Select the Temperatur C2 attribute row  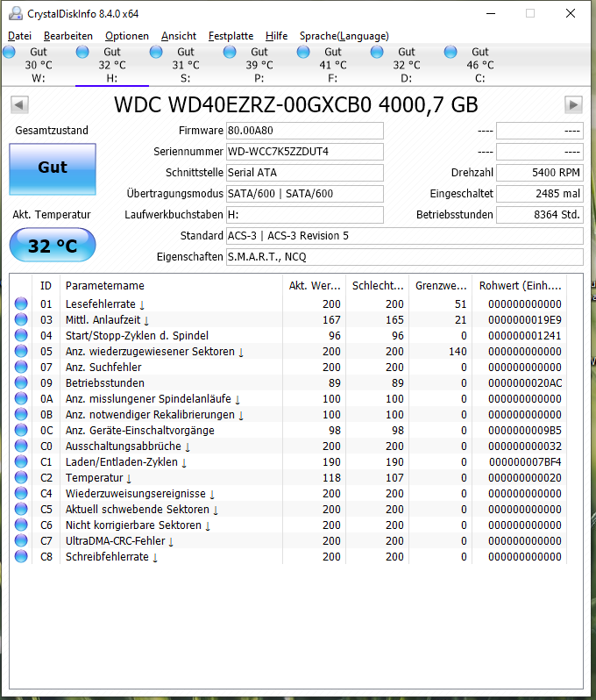(x=288, y=478)
